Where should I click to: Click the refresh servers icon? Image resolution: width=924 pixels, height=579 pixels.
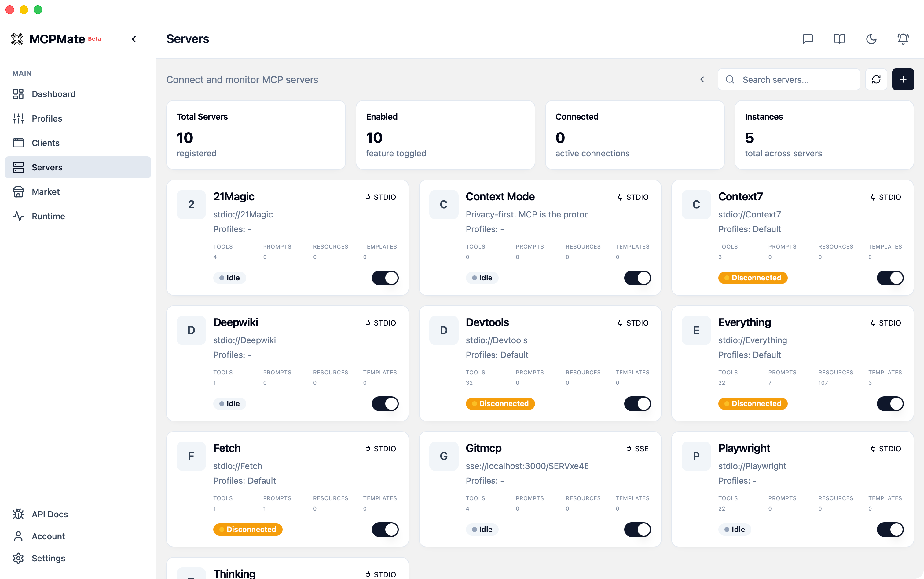point(876,79)
